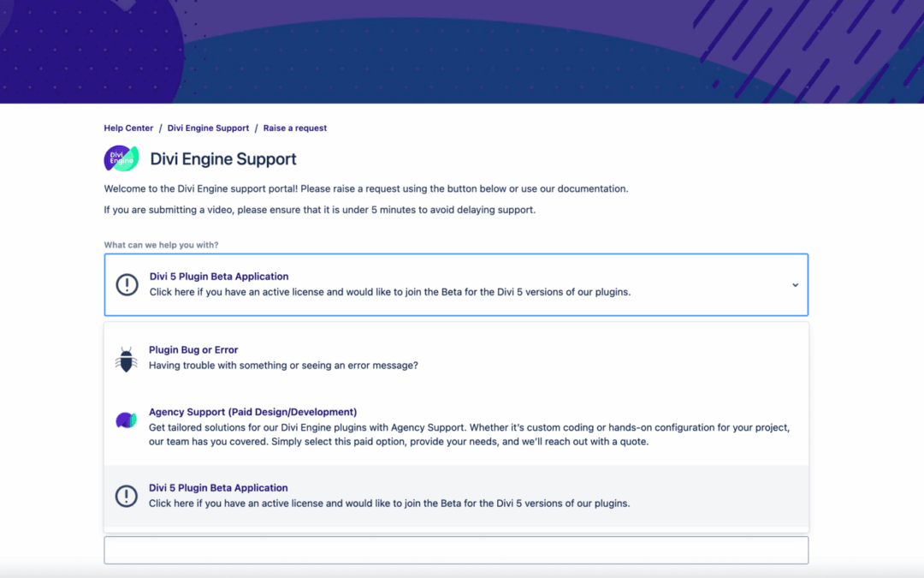Click the purple header banner
This screenshot has width=924, height=578.
click(462, 52)
